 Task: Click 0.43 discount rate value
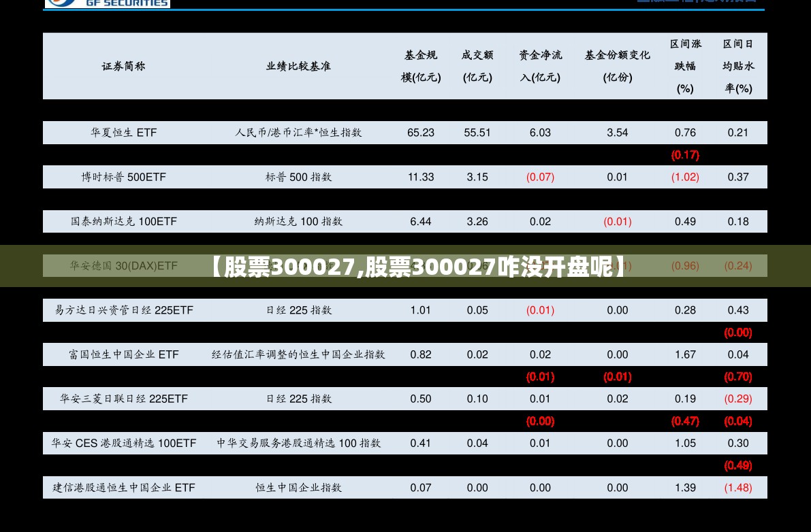tap(738, 310)
